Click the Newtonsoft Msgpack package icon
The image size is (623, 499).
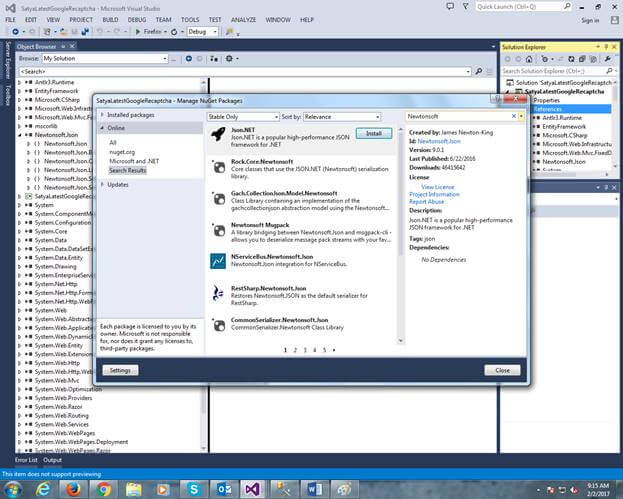click(219, 230)
